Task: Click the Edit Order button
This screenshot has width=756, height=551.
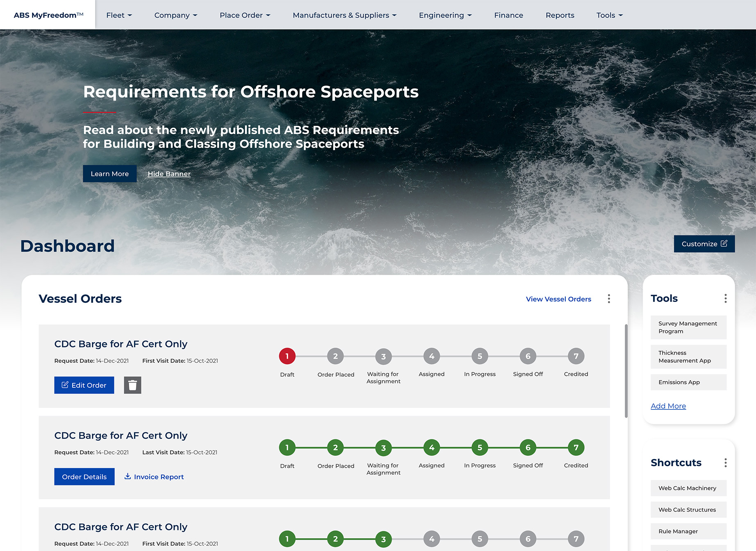Action: pos(84,385)
